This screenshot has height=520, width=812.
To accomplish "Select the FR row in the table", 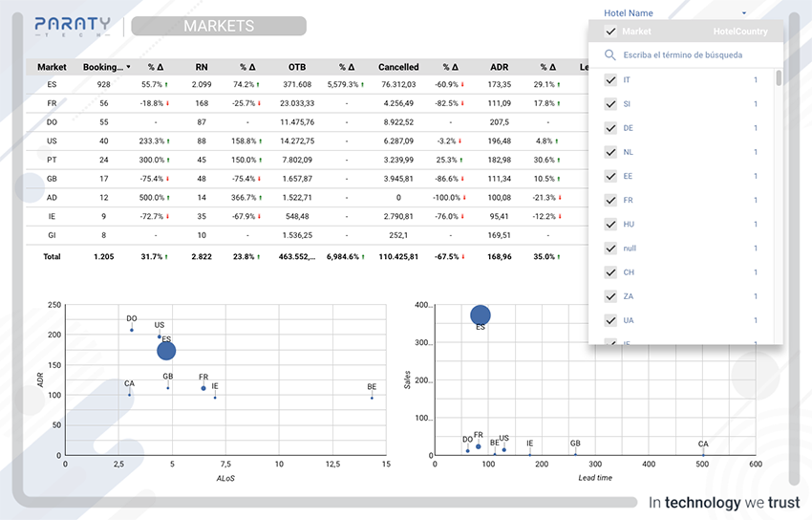I will click(x=306, y=103).
